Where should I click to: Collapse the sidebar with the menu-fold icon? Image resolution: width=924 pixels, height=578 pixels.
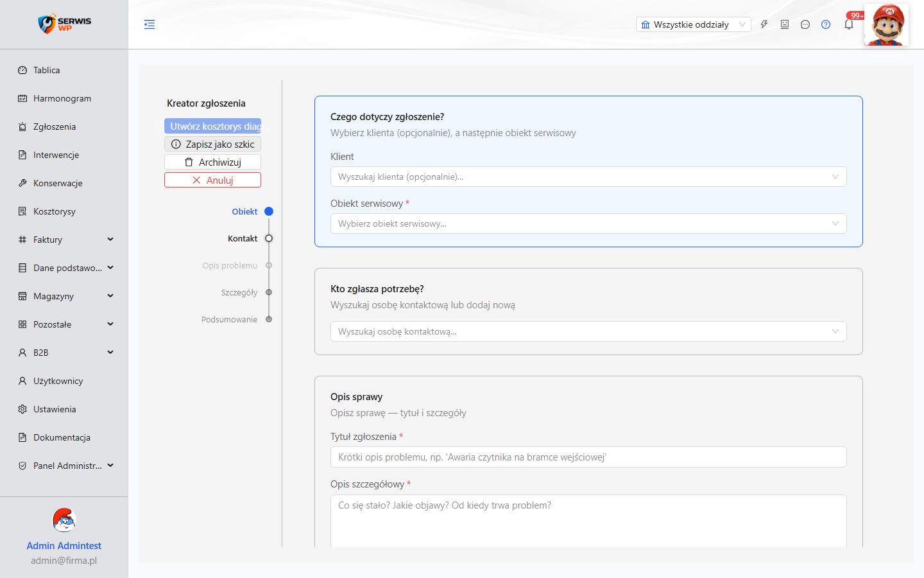(150, 24)
